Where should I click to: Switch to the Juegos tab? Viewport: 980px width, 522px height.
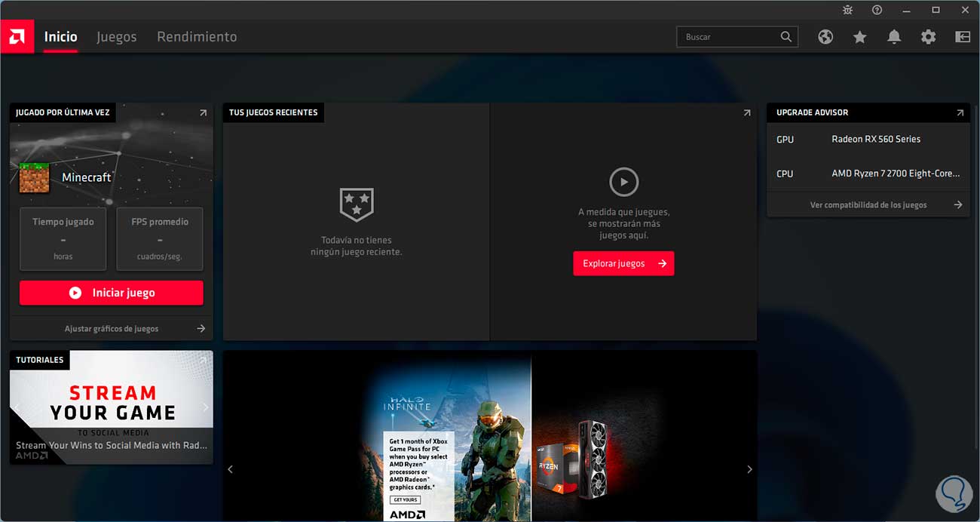[x=117, y=36]
